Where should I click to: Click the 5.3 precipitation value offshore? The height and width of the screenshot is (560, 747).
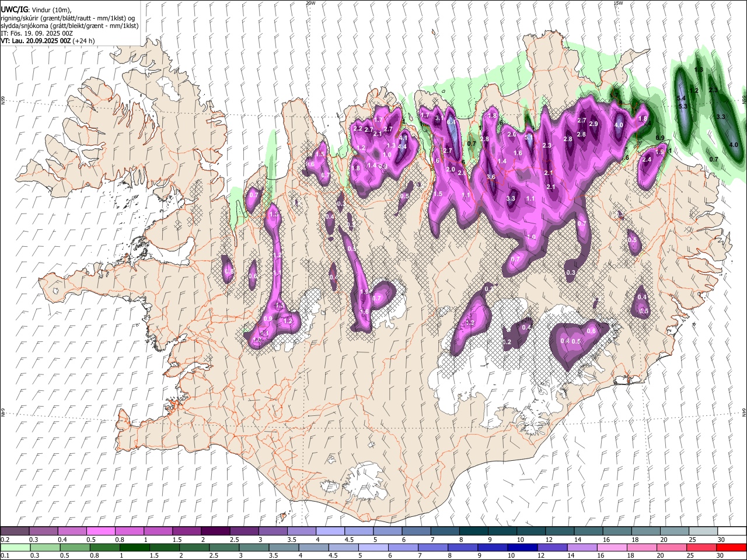pyautogui.click(x=683, y=106)
